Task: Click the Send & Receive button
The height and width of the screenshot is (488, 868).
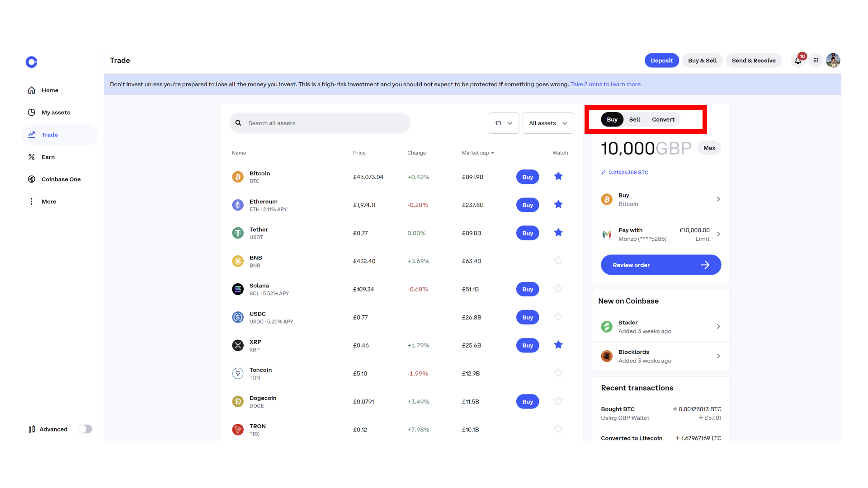Action: [754, 61]
